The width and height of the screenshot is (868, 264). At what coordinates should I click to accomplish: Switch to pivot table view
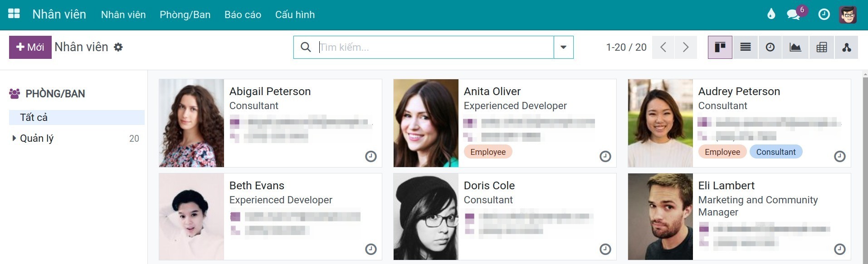click(x=821, y=47)
